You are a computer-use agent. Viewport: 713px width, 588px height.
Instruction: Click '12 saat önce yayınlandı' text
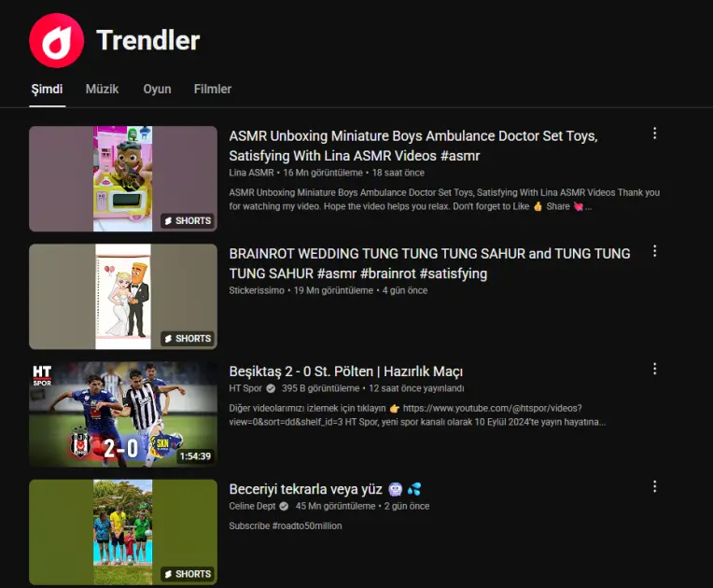(416, 388)
